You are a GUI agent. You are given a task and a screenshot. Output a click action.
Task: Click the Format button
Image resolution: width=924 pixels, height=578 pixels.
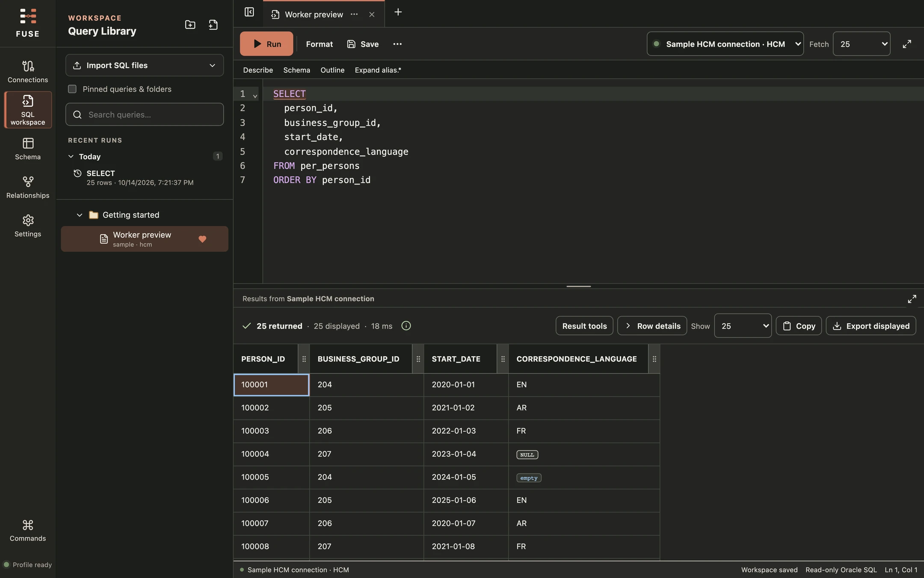pyautogui.click(x=319, y=44)
